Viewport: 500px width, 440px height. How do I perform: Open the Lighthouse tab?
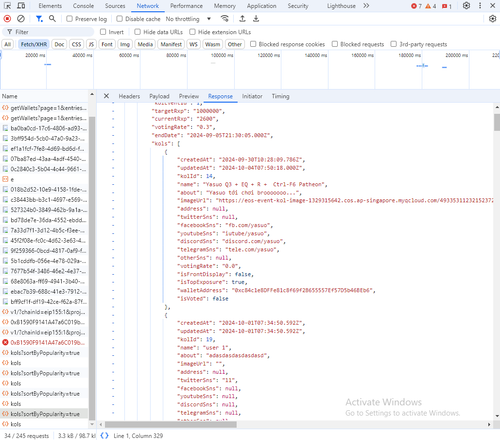point(341,6)
